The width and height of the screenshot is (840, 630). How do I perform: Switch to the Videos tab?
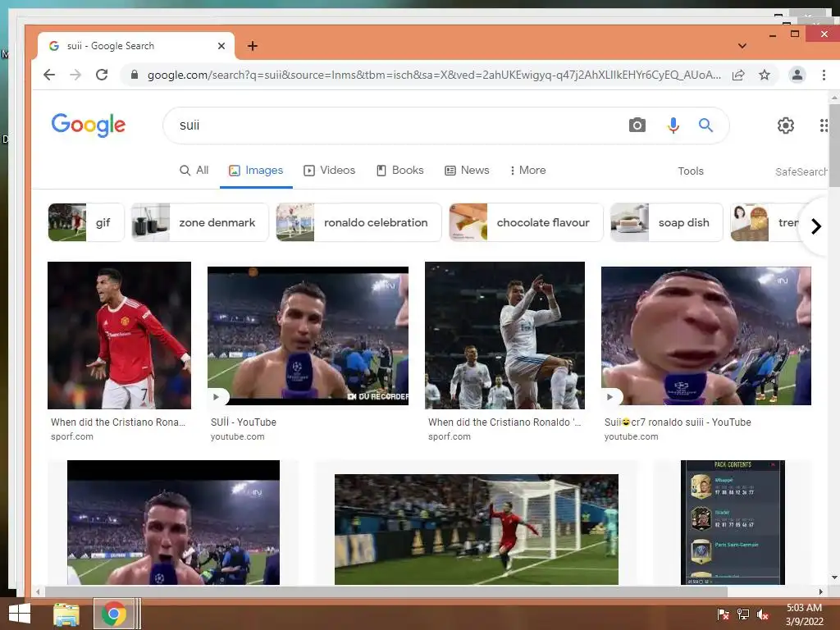coord(330,171)
